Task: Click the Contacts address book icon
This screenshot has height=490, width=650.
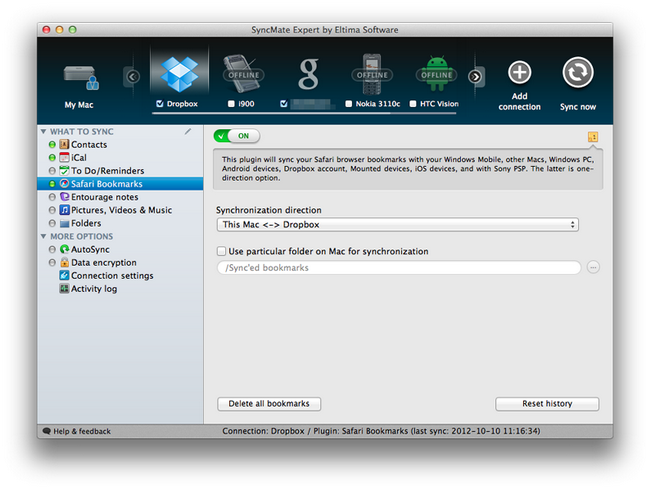Action: (64, 144)
